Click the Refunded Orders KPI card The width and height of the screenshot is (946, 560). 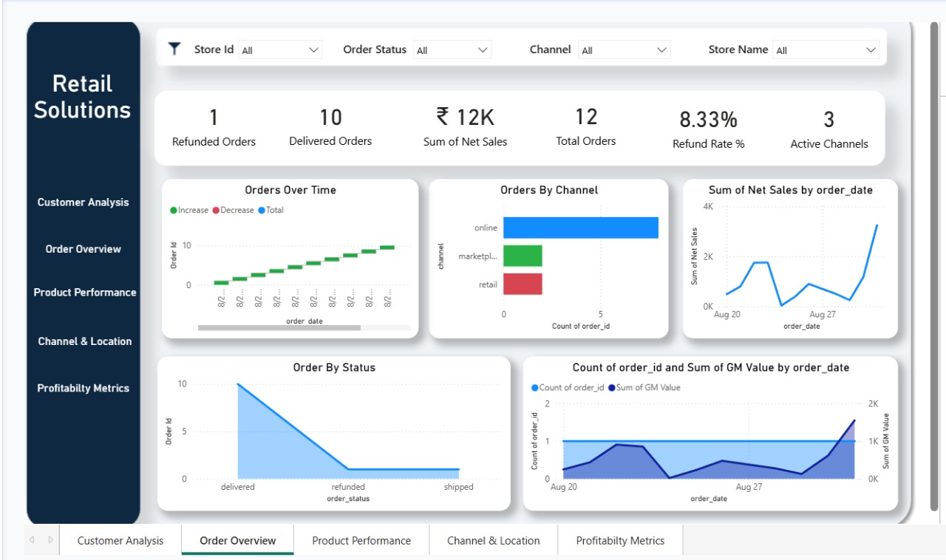tap(214, 127)
